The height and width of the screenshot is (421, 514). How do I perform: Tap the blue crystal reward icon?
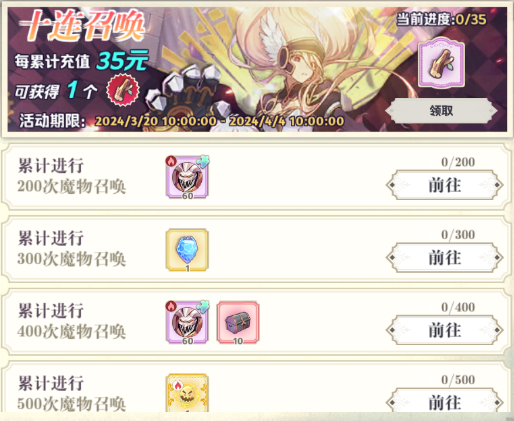(187, 250)
